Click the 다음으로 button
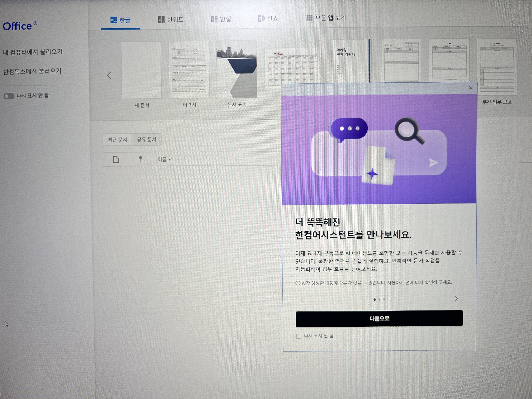This screenshot has height=399, width=532. tap(379, 318)
